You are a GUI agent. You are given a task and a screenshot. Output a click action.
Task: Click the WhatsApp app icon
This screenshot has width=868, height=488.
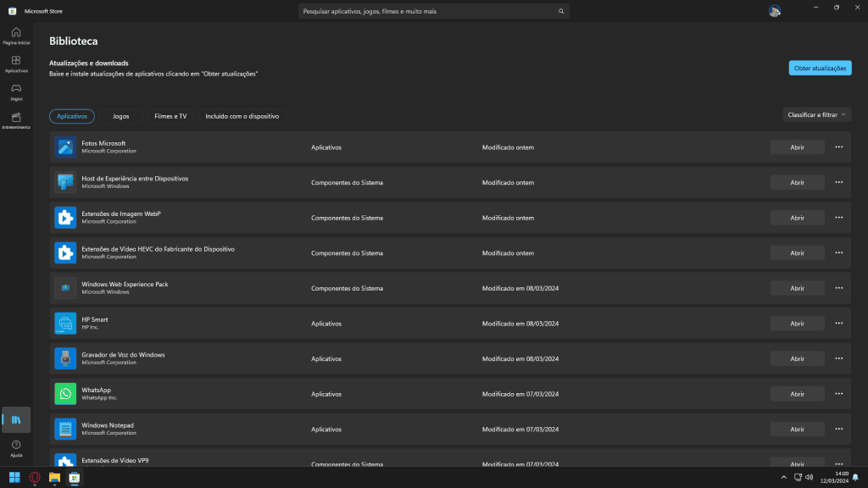pyautogui.click(x=65, y=394)
